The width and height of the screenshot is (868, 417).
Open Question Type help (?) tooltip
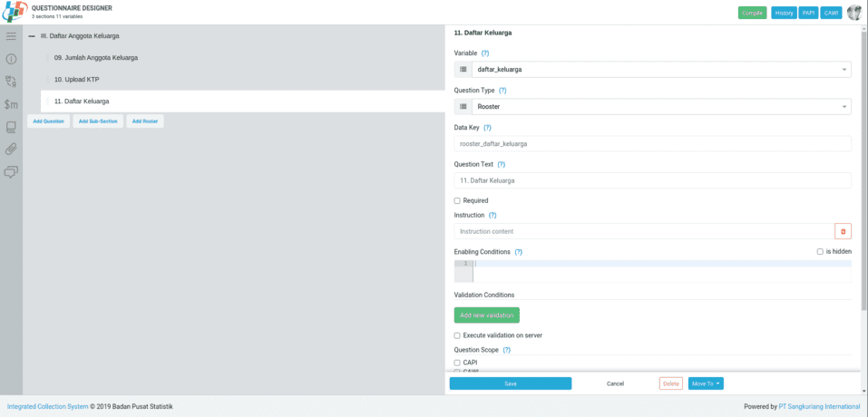[502, 90]
